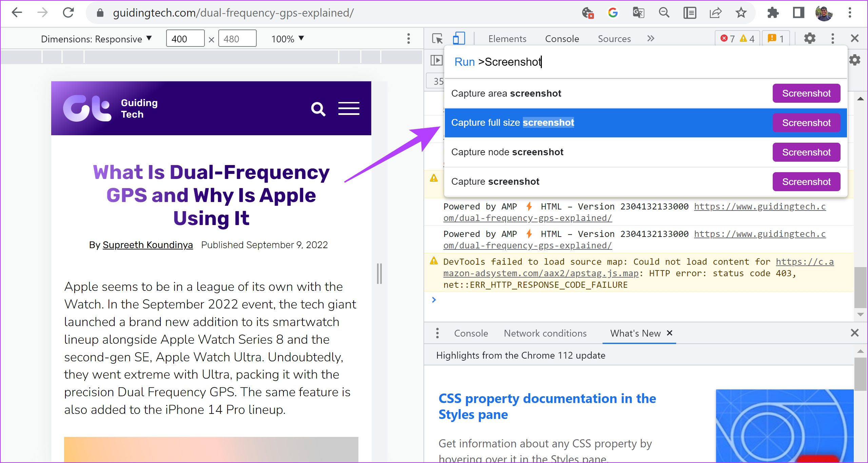
Task: Grab the viewport resize handle
Action: pyautogui.click(x=379, y=274)
